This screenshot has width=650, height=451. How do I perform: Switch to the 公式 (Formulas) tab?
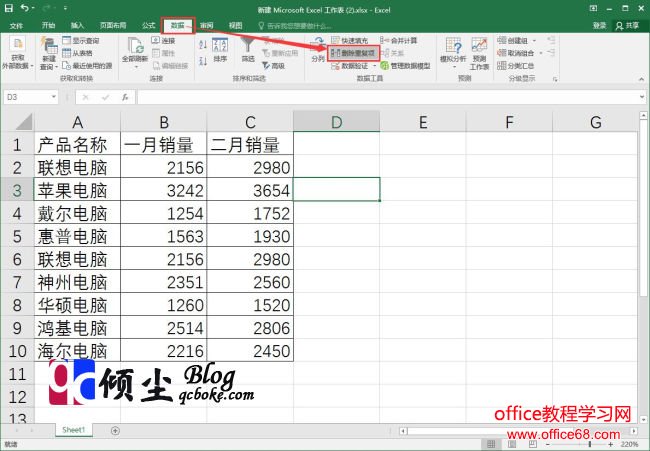(148, 26)
